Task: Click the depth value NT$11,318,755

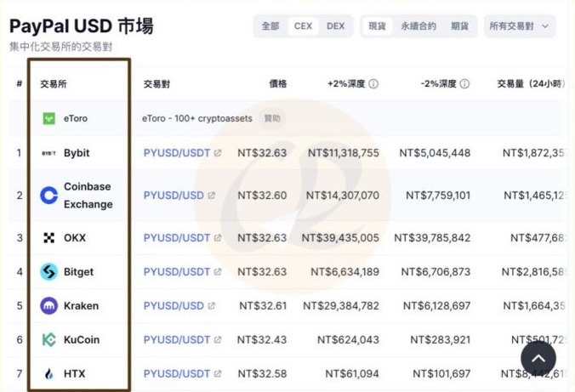Action: coord(344,153)
